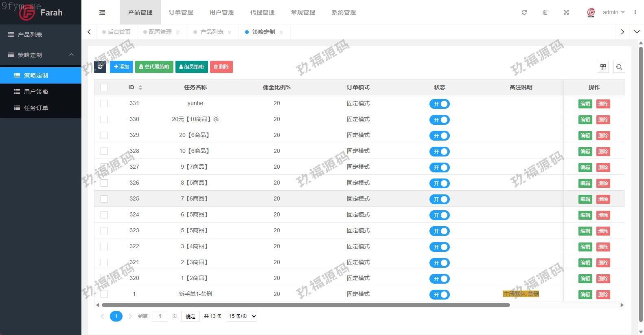
Task: Click the trash can icon in header
Action: point(545,12)
